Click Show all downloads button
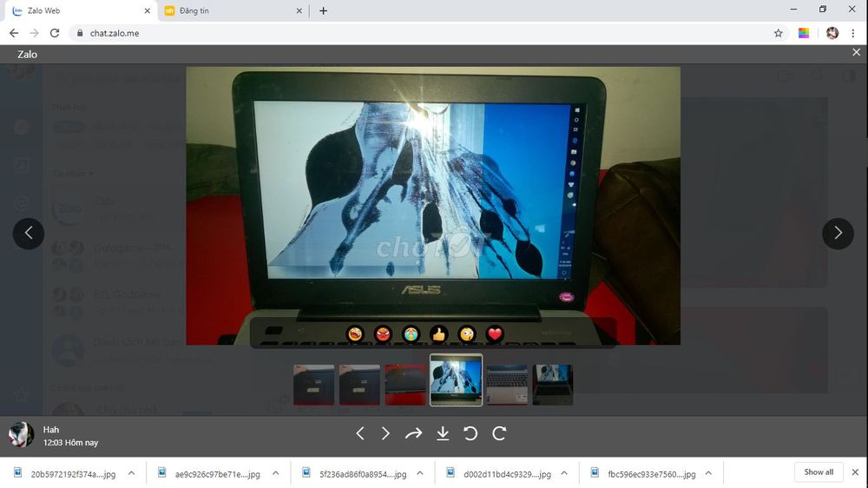This screenshot has height=488, width=868. click(x=819, y=472)
